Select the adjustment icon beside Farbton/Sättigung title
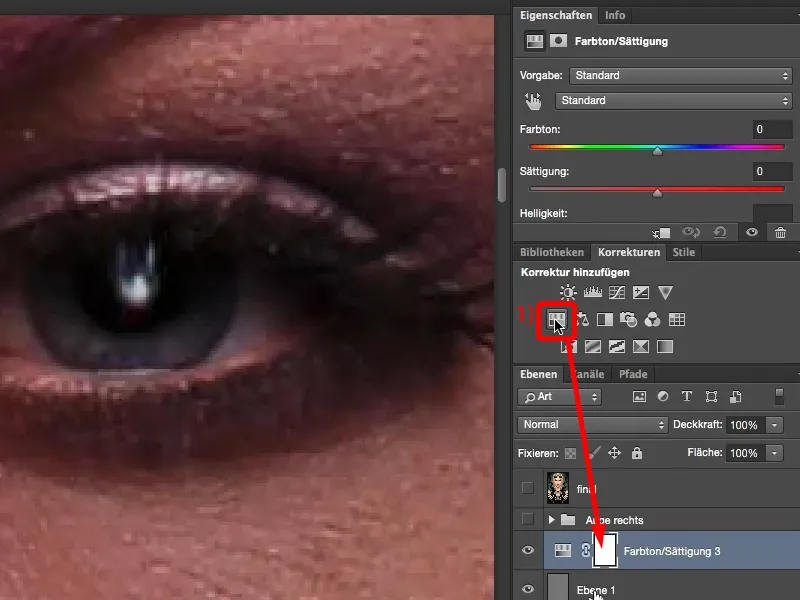Image resolution: width=800 pixels, height=600 pixels. pyautogui.click(x=535, y=41)
